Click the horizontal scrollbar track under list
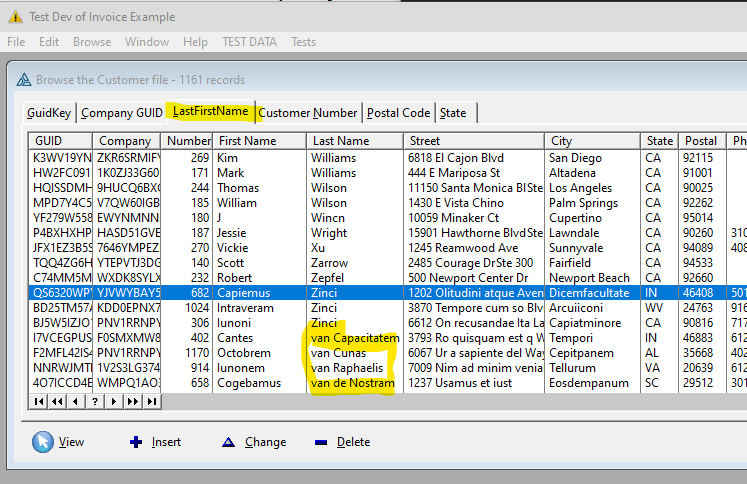Viewport: 747px width, 484px height. pos(450,401)
